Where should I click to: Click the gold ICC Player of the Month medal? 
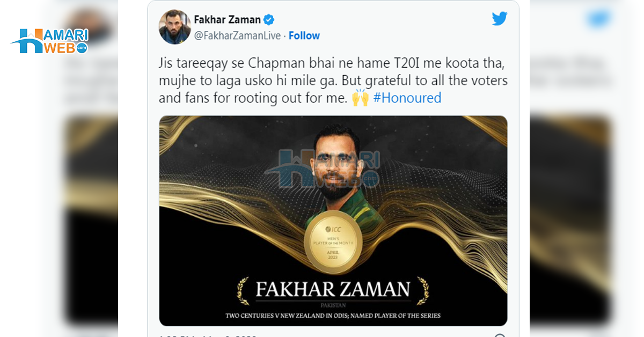(333, 241)
